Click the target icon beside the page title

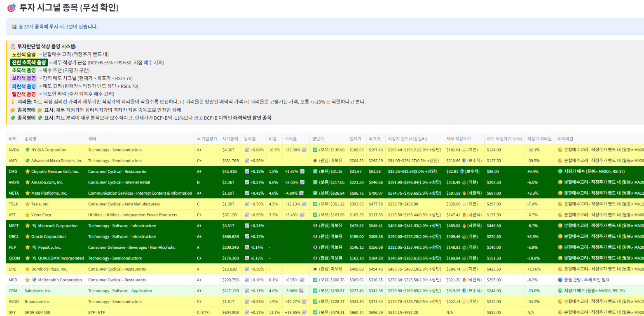(x=12, y=7)
